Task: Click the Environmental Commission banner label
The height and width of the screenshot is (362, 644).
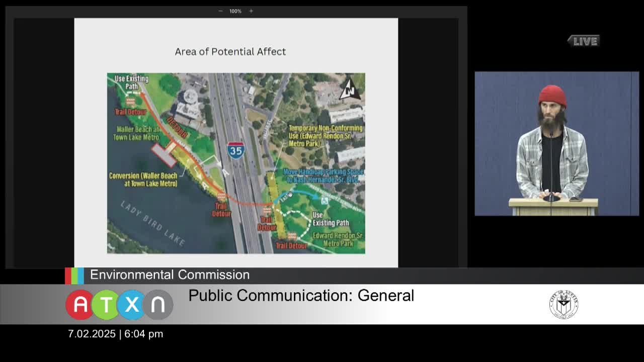Action: click(170, 275)
